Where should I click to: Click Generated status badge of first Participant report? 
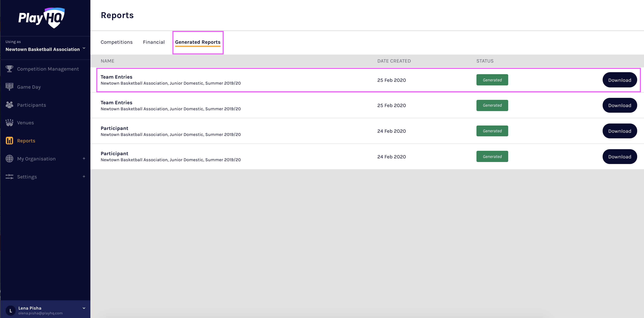click(492, 131)
